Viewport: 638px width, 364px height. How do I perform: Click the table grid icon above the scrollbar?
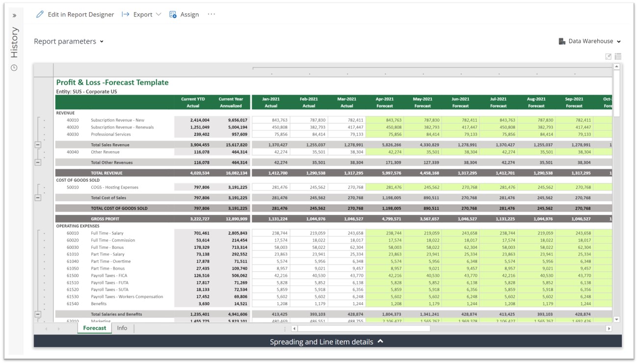pyautogui.click(x=618, y=56)
